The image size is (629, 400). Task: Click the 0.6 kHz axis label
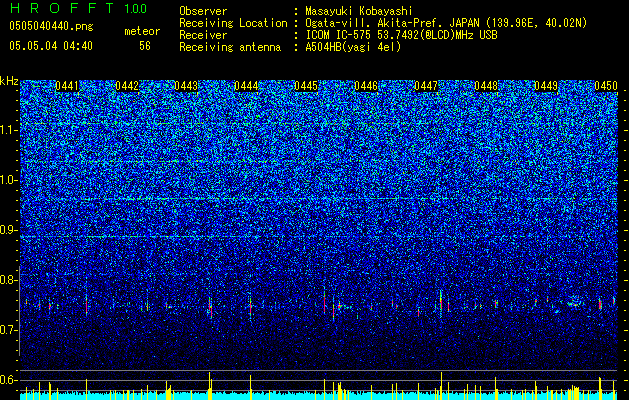click(8, 380)
